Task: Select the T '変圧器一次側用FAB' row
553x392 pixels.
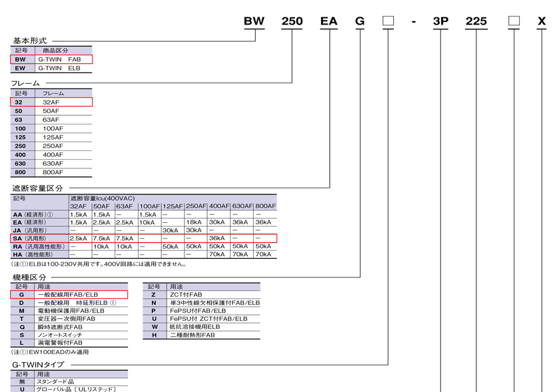Action: point(69,319)
